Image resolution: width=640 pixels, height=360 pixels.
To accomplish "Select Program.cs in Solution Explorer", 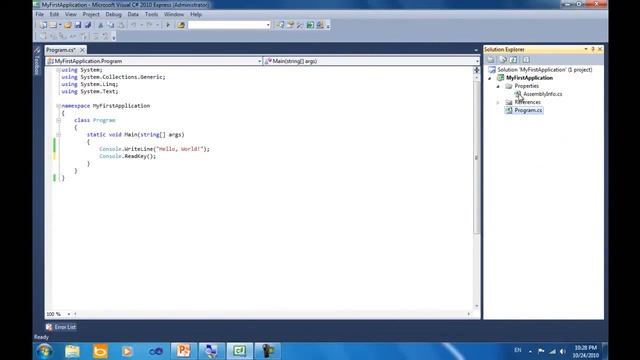I will [x=524, y=111].
